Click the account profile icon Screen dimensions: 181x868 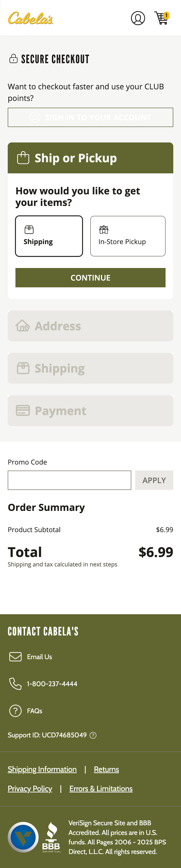(x=138, y=18)
